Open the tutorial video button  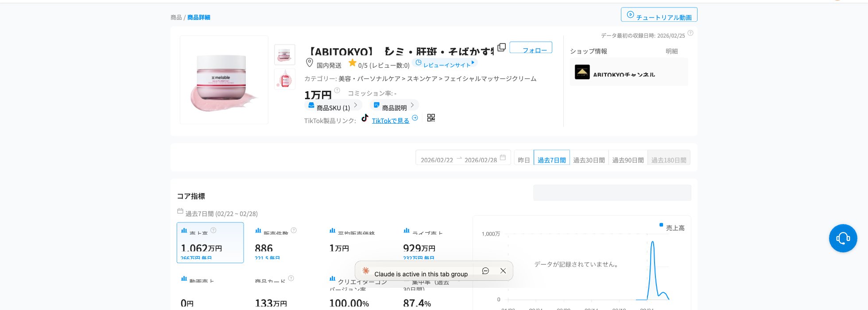[659, 15]
